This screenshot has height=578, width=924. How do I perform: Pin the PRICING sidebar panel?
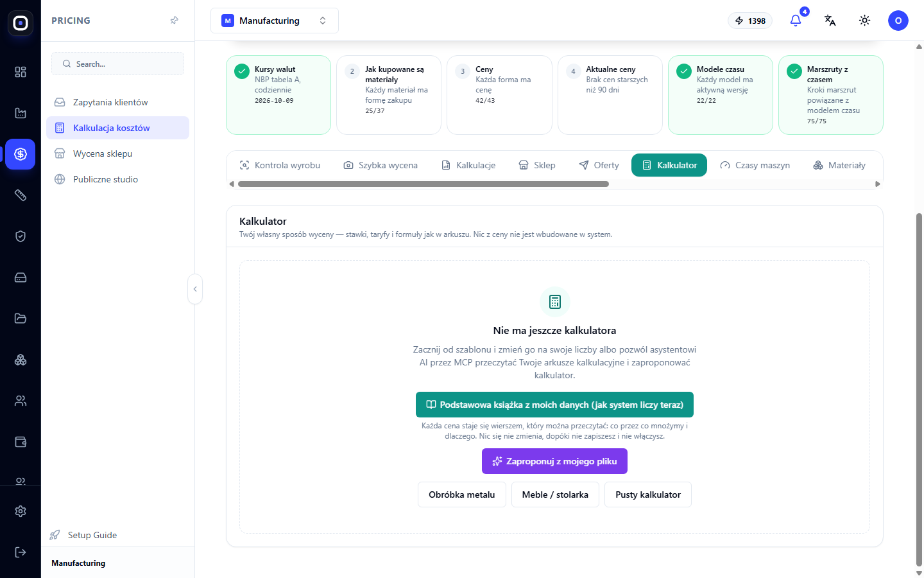174,21
